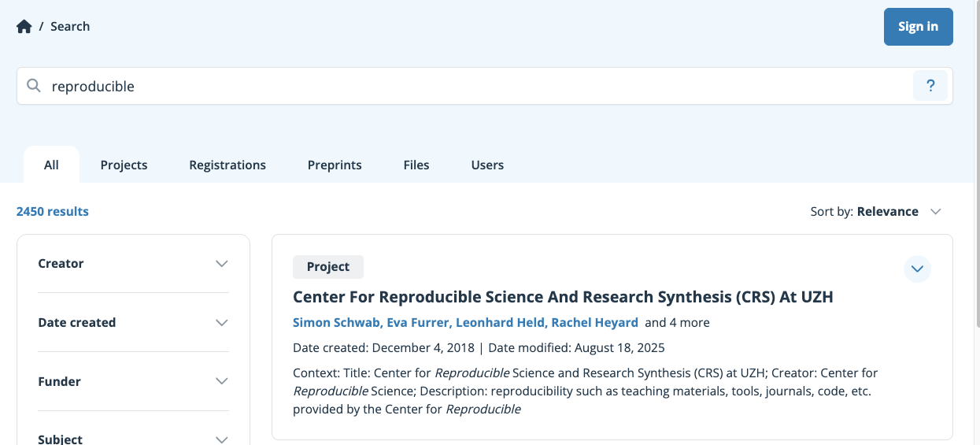This screenshot has width=980, height=445.
Task: Open search help question mark
Action: point(930,86)
